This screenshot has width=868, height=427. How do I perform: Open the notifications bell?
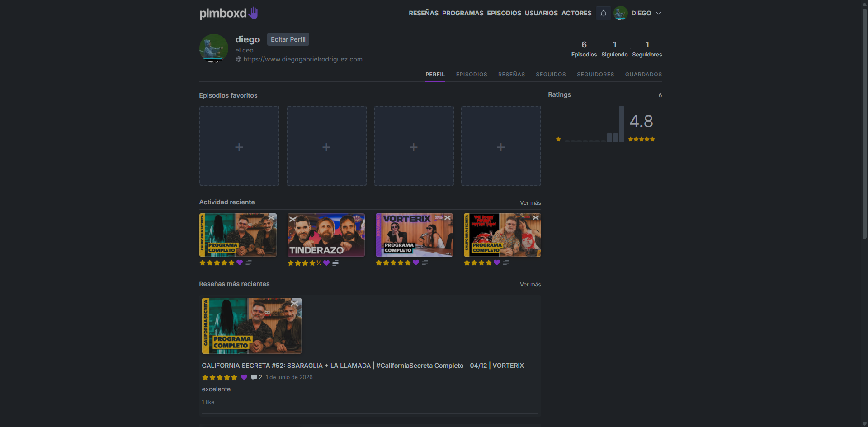coord(603,13)
